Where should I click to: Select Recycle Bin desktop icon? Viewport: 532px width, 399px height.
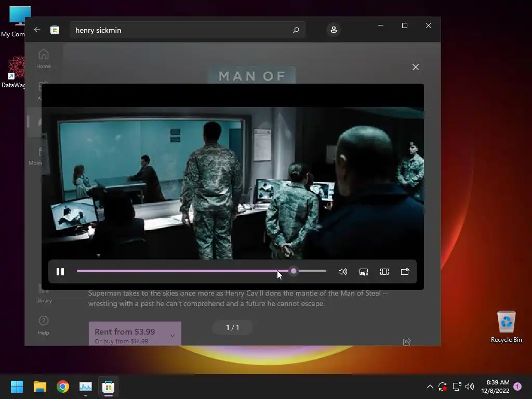506,327
